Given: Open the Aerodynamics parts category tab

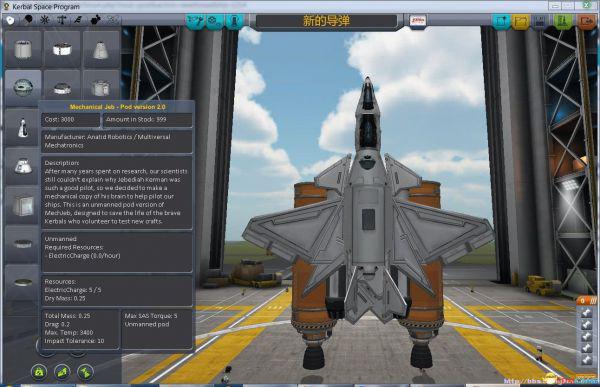Looking at the screenshot, I should [78, 20].
